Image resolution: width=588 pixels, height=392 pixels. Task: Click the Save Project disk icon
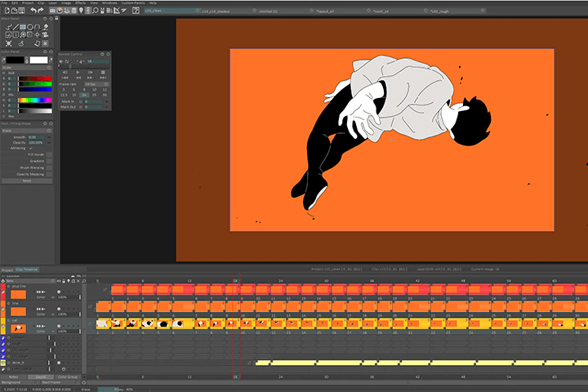click(x=21, y=11)
